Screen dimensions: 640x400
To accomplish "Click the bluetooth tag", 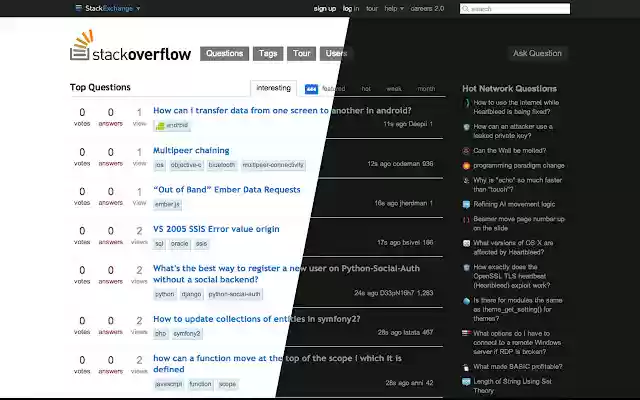I will click(222, 165).
